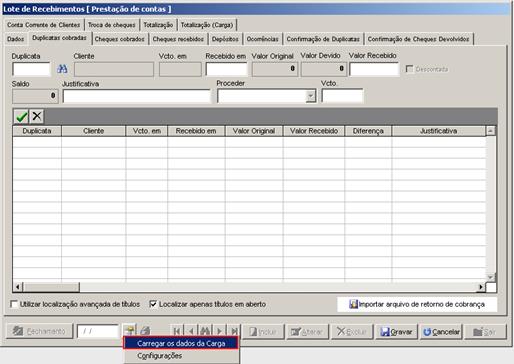The height and width of the screenshot is (364, 514).
Task: Open Confirmação de Duplicatas tab
Action: click(323, 39)
